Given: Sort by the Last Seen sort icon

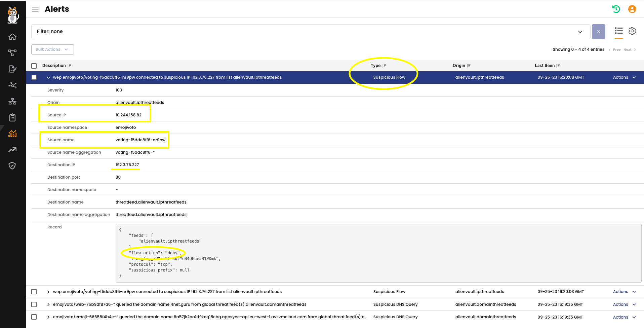Looking at the screenshot, I should tap(558, 66).
